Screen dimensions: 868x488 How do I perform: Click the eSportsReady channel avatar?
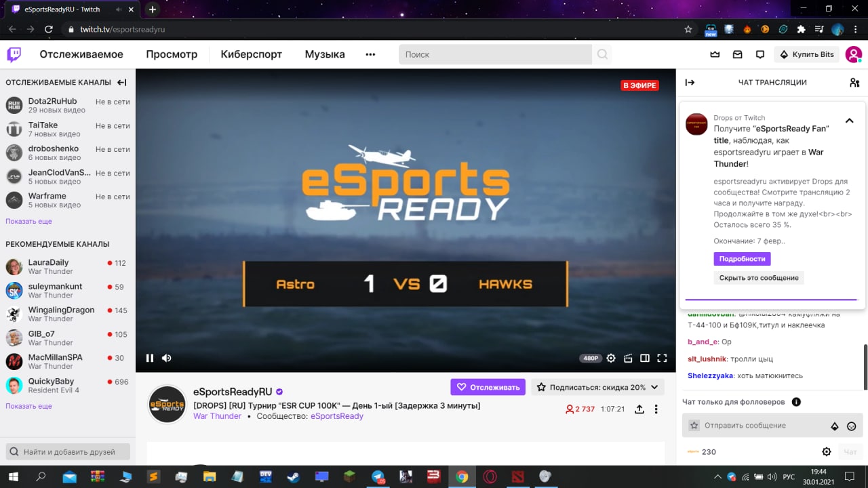167,404
